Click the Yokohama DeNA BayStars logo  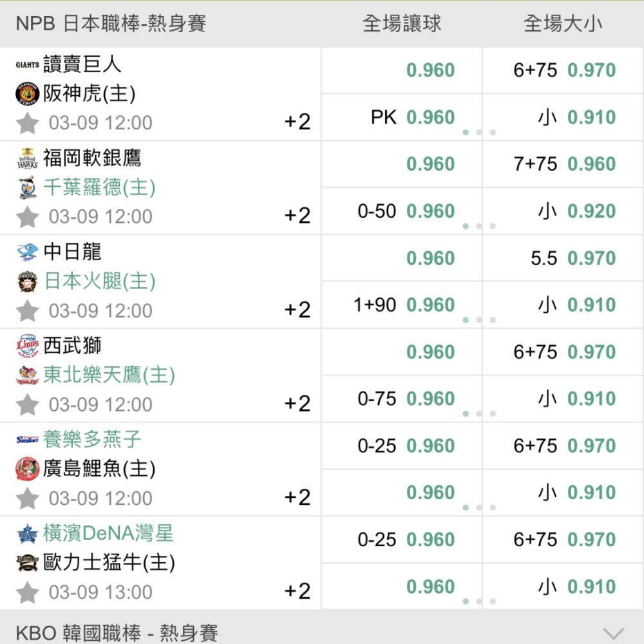click(28, 533)
